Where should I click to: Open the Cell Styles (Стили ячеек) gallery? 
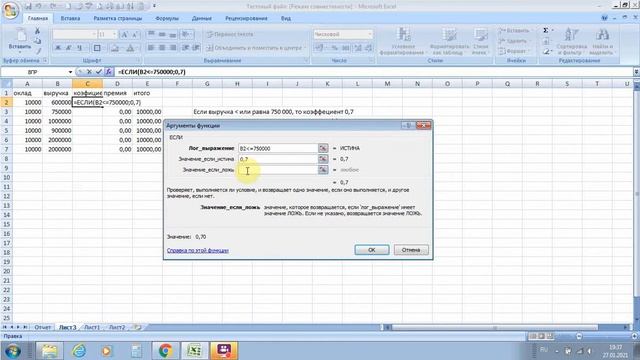[x=480, y=41]
